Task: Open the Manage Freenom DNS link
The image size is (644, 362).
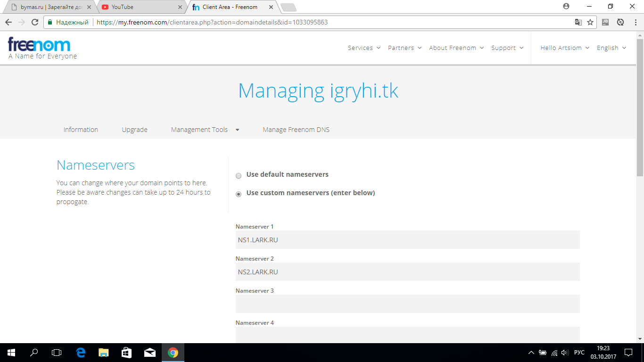Action: (x=296, y=130)
